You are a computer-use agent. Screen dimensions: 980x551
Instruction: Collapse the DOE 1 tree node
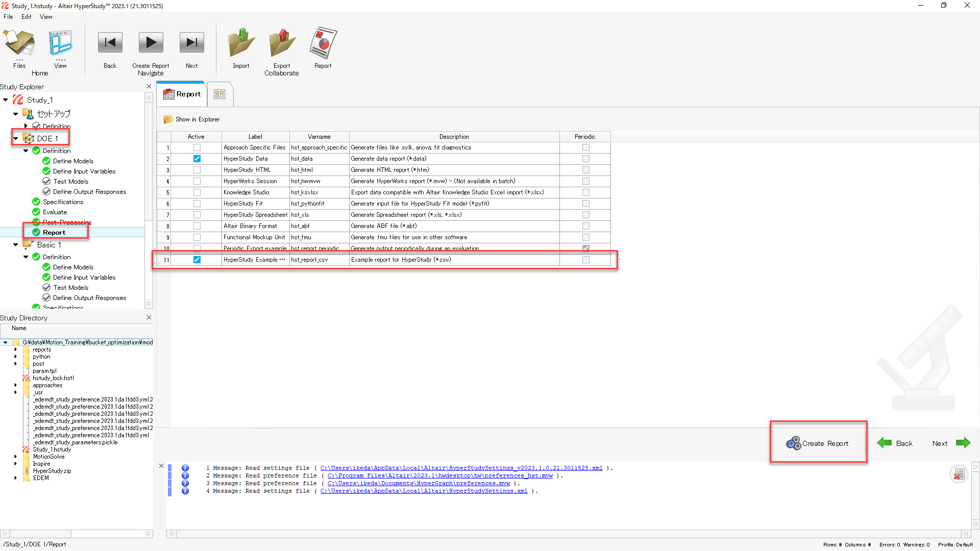coord(16,139)
